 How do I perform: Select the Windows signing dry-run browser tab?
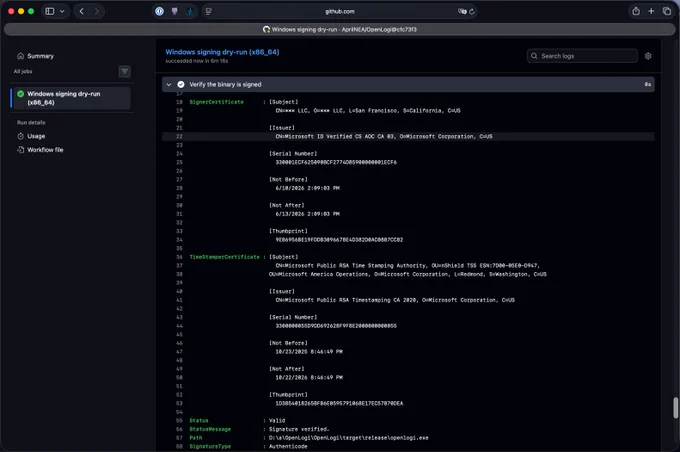pyautogui.click(x=340, y=29)
